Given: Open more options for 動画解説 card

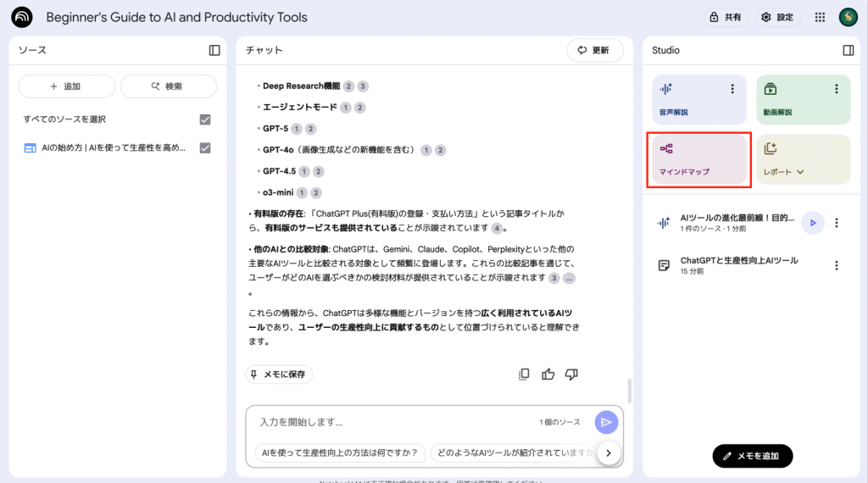Looking at the screenshot, I should tap(837, 89).
